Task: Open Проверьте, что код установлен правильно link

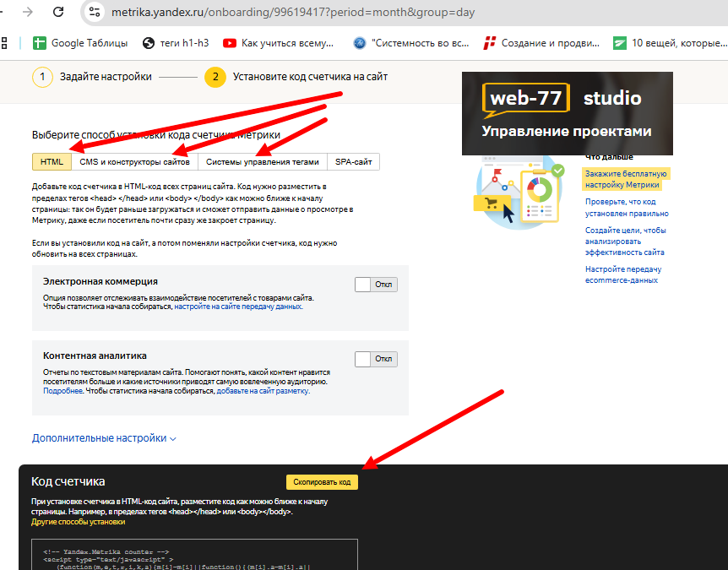Action: [x=627, y=208]
